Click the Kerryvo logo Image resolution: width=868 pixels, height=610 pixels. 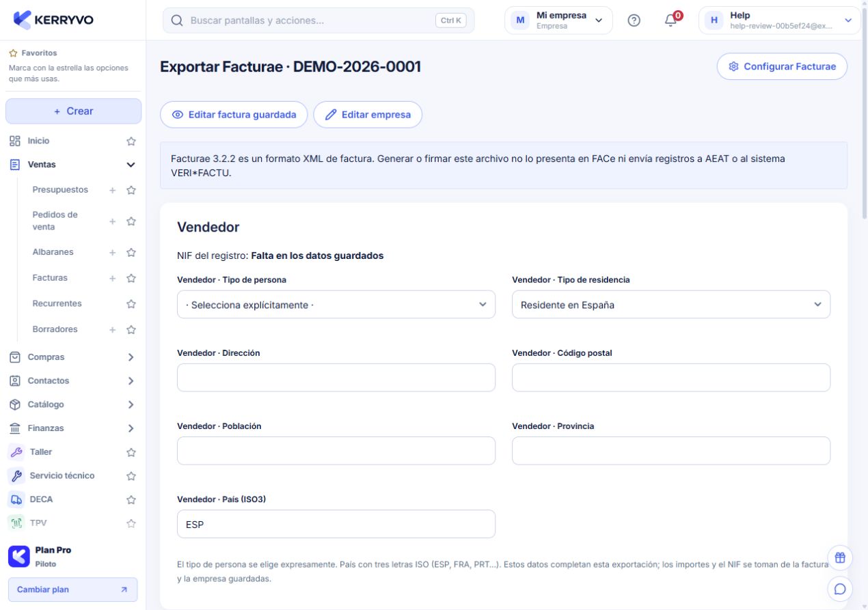[x=53, y=20]
